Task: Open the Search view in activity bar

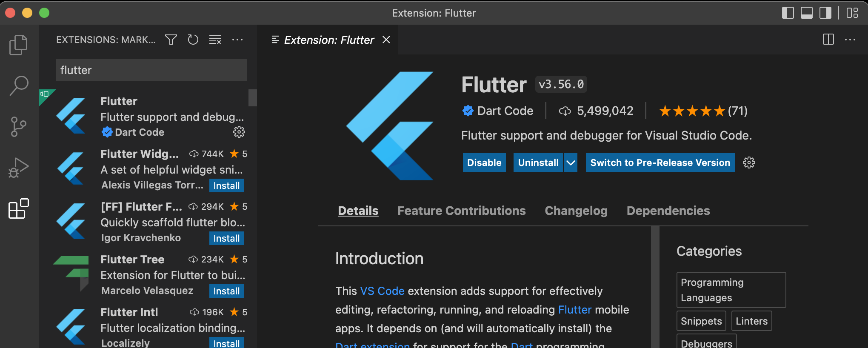Action: (x=18, y=86)
